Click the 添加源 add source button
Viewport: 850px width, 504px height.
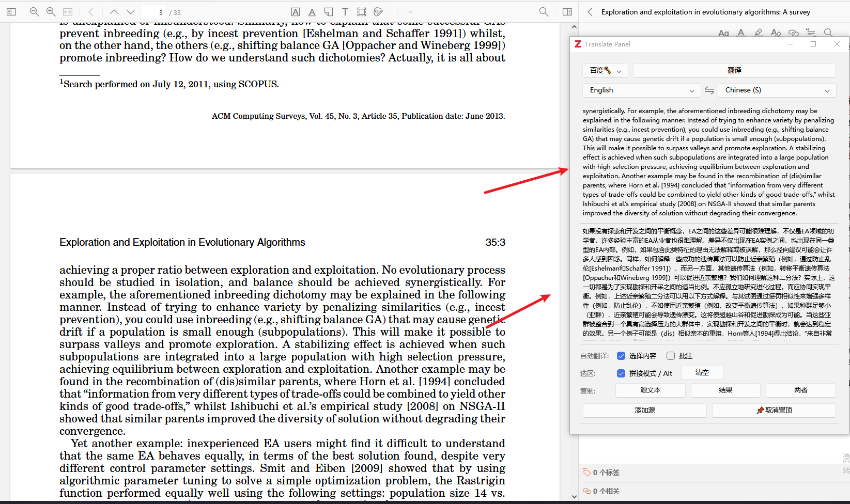(x=645, y=411)
